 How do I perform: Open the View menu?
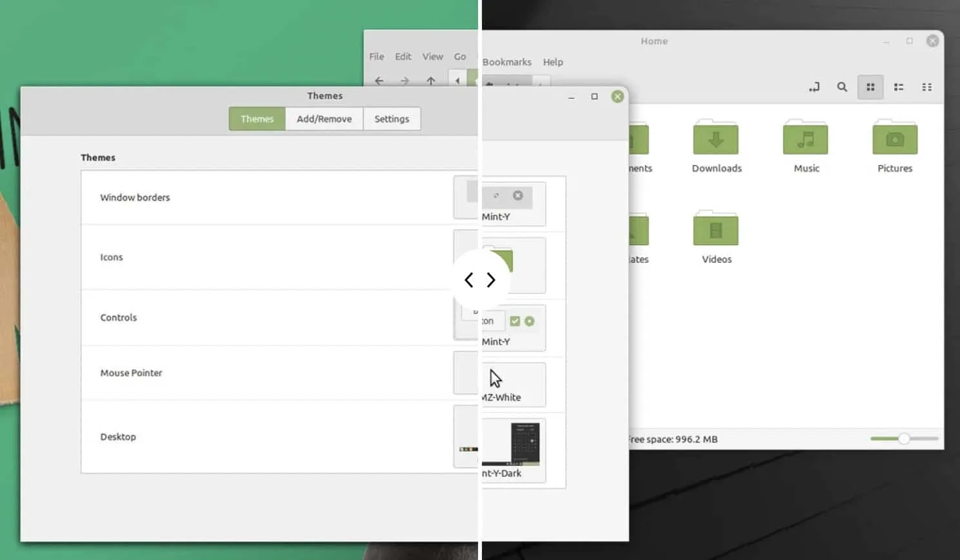click(x=433, y=57)
